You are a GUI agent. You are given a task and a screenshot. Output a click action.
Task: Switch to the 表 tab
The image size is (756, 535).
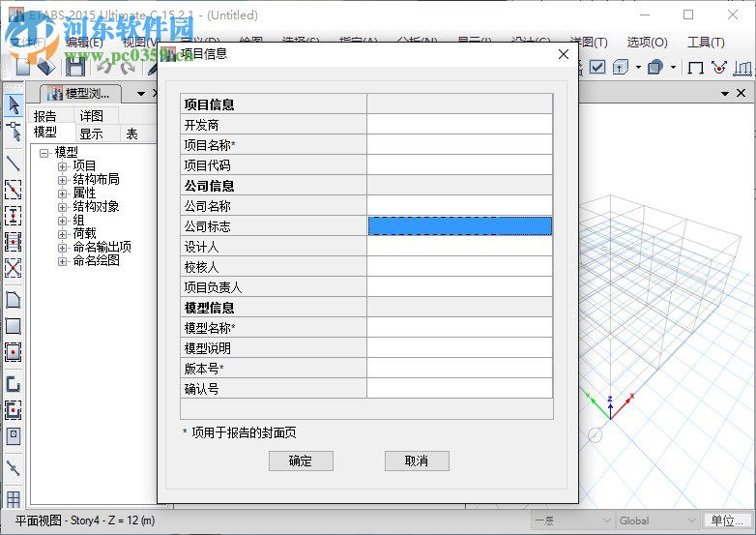coord(131,134)
